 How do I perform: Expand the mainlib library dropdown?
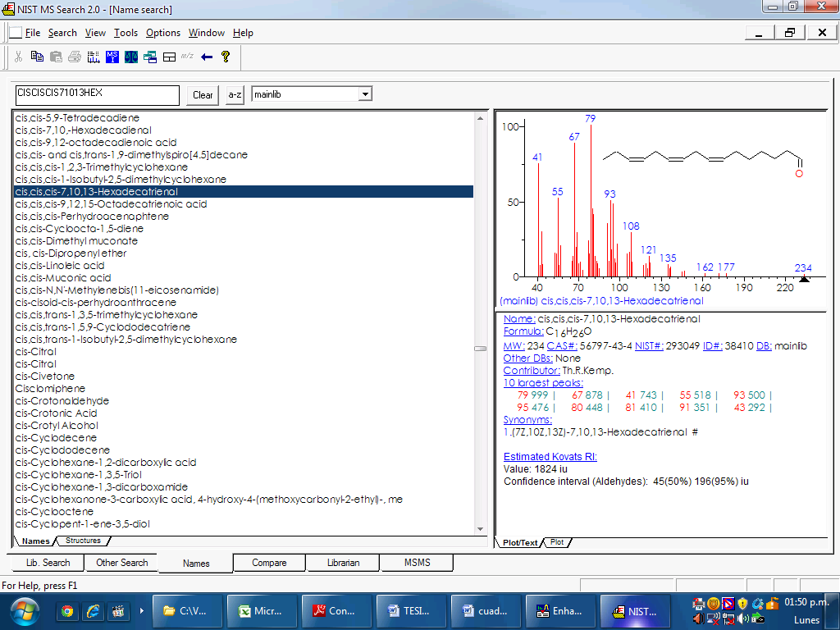tap(365, 94)
